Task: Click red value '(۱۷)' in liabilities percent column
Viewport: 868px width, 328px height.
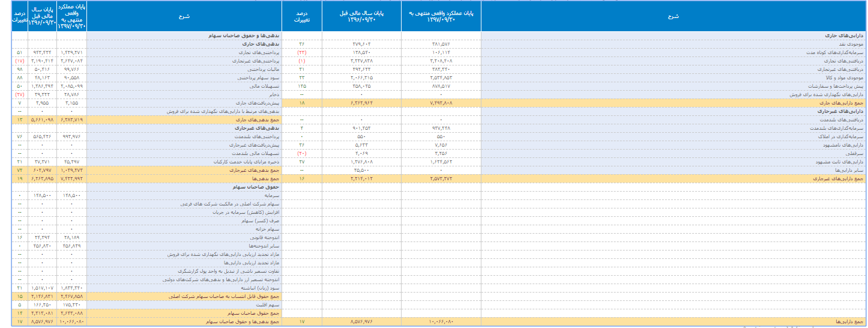Action: click(x=20, y=61)
